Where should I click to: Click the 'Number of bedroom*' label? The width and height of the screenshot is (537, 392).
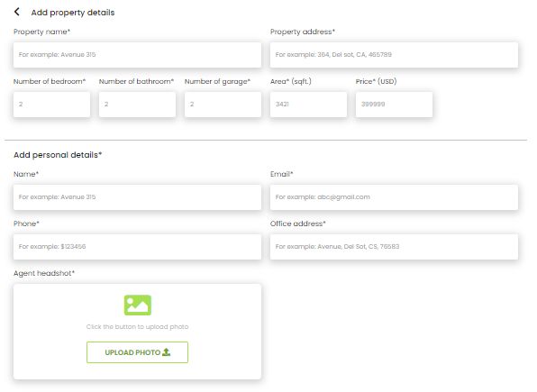tap(50, 81)
